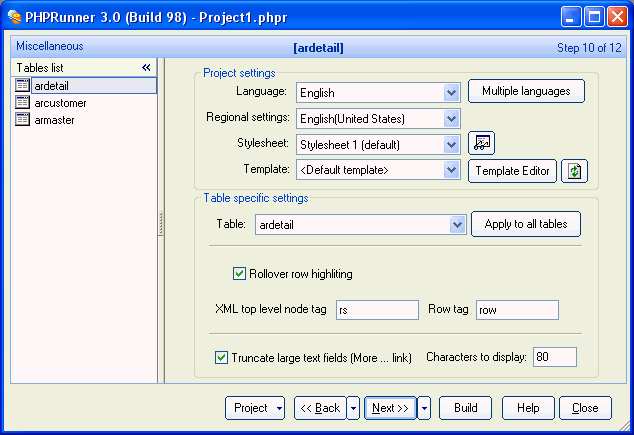Click the Miscellaneous heading

point(50,46)
